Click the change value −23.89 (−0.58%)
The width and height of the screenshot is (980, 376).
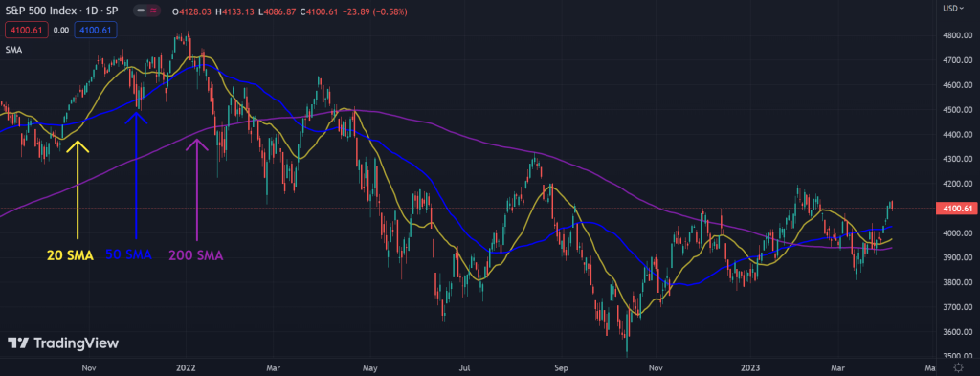374,11
